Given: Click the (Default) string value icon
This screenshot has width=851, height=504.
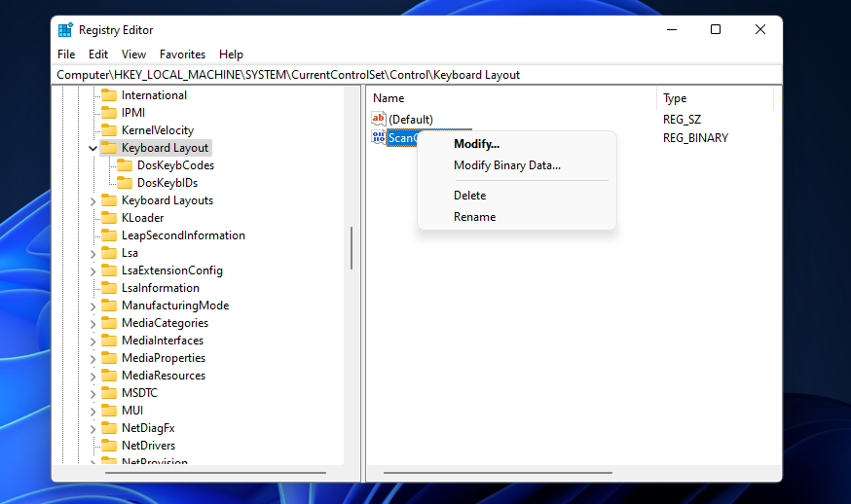Looking at the screenshot, I should click(379, 119).
